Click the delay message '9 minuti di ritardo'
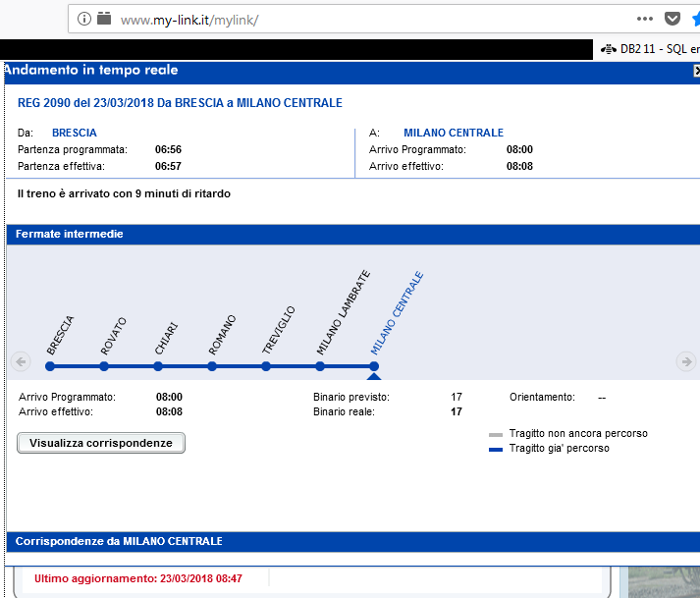This screenshot has width=700, height=598. click(124, 193)
